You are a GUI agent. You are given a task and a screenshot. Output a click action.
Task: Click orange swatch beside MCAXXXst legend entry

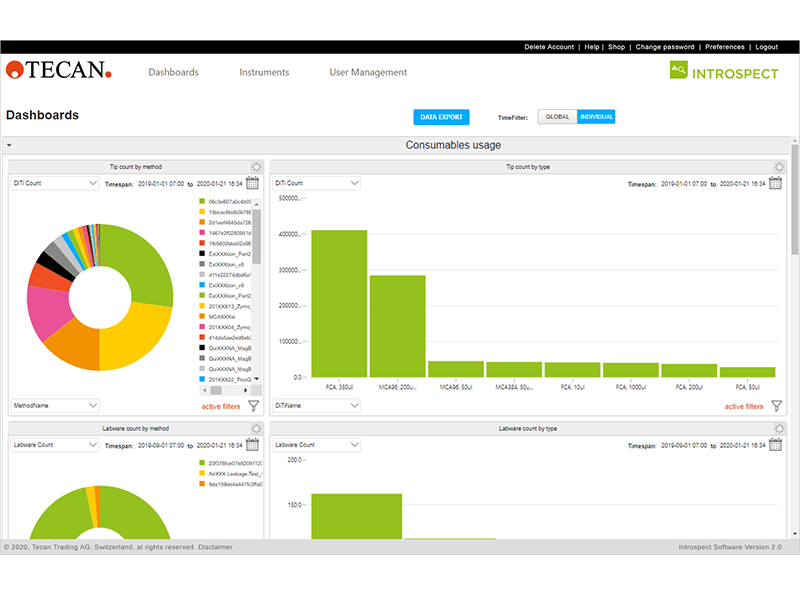(x=202, y=316)
